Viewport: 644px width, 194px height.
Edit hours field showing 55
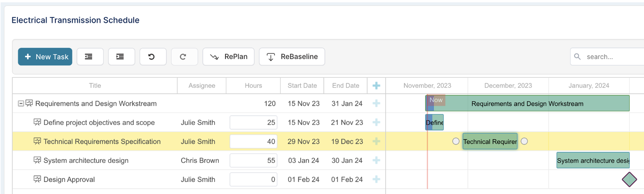(x=253, y=160)
